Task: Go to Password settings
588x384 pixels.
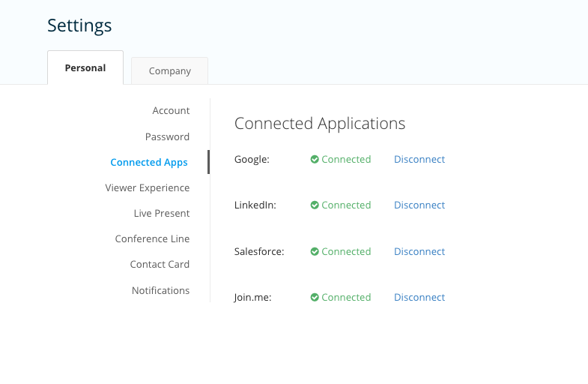Action: [x=167, y=136]
